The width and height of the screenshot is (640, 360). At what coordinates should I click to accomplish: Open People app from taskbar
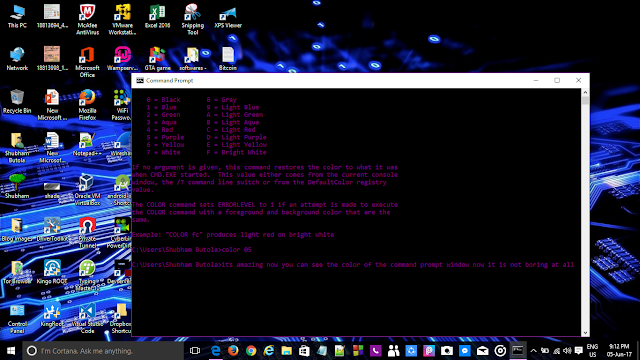click(393, 351)
